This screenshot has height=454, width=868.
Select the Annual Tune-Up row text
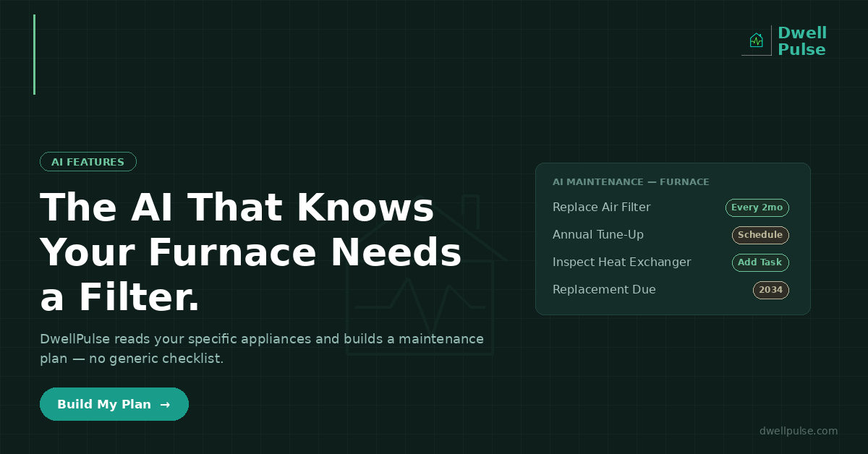[598, 235]
